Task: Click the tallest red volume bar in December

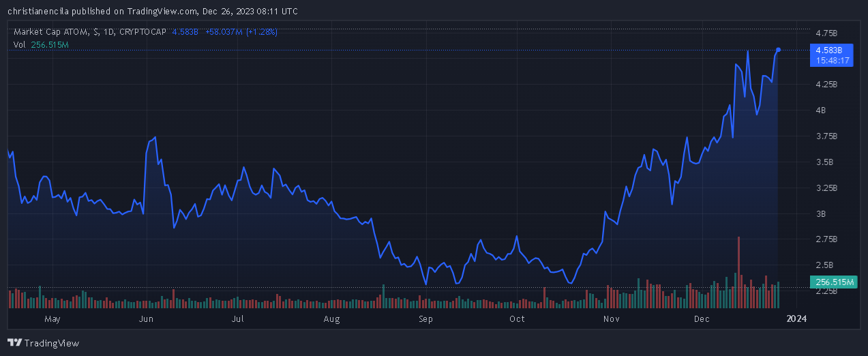Action: point(738,273)
